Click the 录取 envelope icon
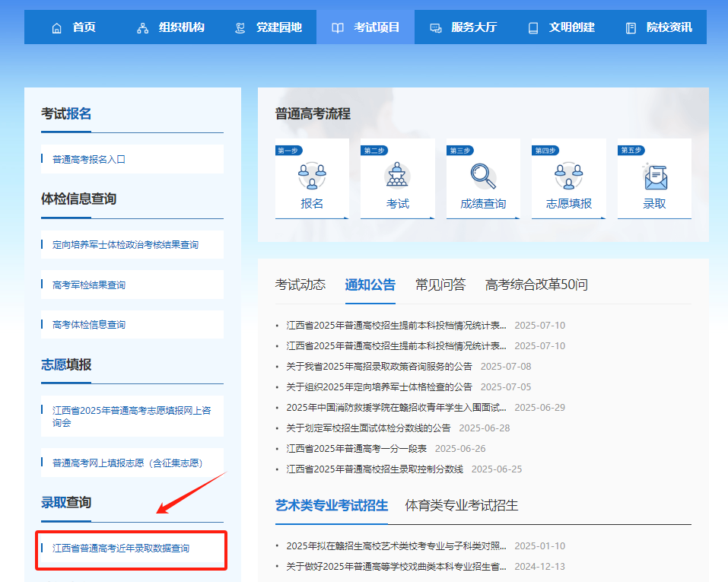Image resolution: width=728 pixels, height=582 pixels. (653, 177)
